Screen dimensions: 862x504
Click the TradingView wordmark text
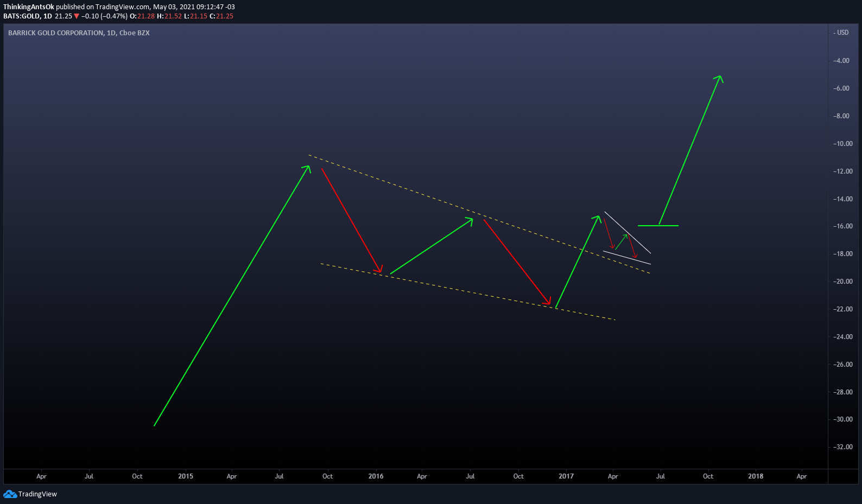pos(37,494)
